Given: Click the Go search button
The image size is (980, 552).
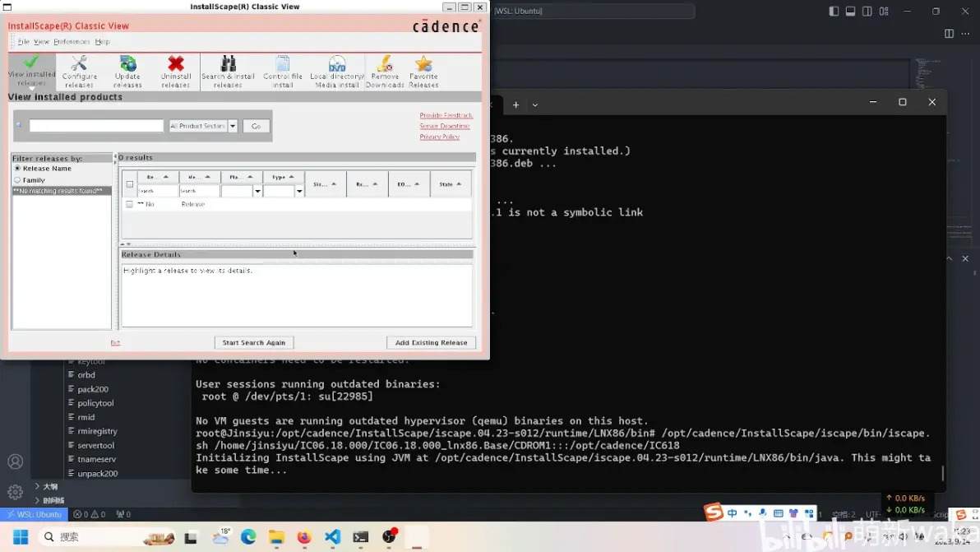Looking at the screenshot, I should (257, 127).
